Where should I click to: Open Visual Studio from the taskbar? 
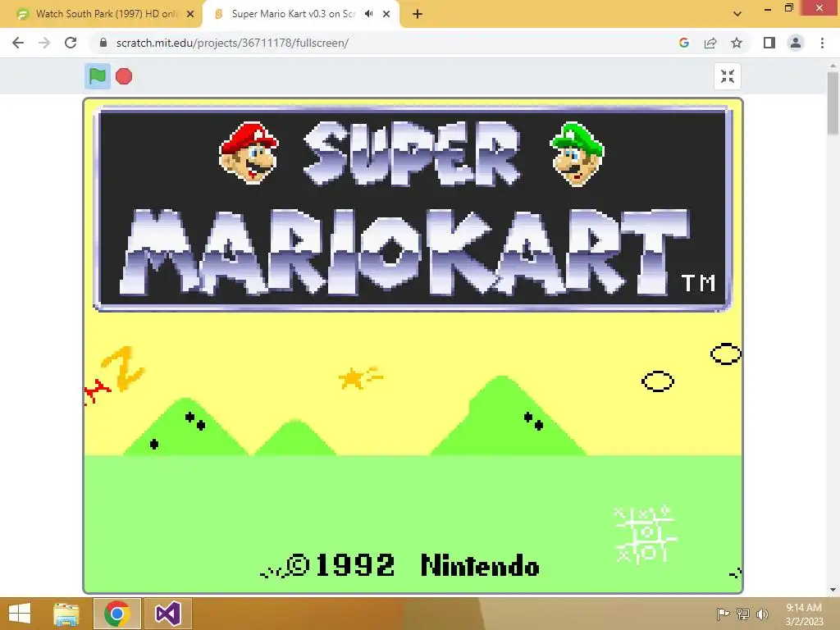tap(167, 614)
